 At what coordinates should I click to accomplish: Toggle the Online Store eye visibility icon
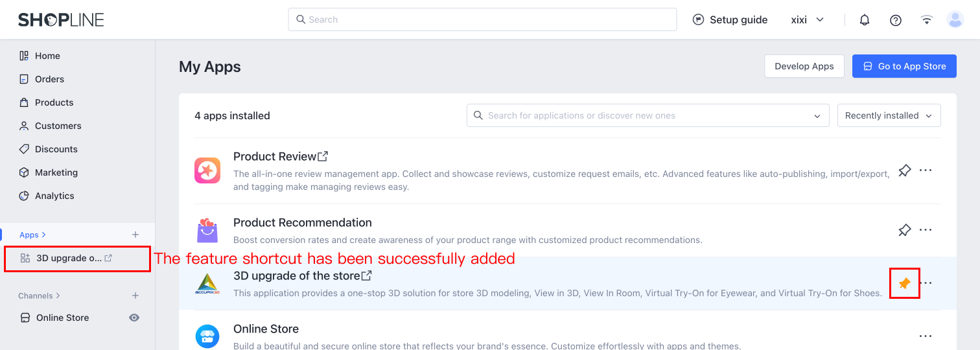pyautogui.click(x=134, y=318)
